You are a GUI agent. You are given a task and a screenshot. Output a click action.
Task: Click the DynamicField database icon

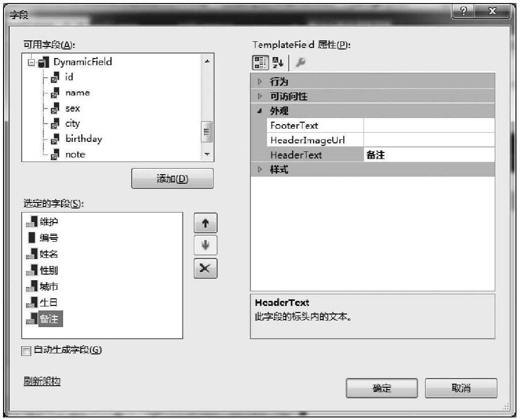click(x=43, y=62)
